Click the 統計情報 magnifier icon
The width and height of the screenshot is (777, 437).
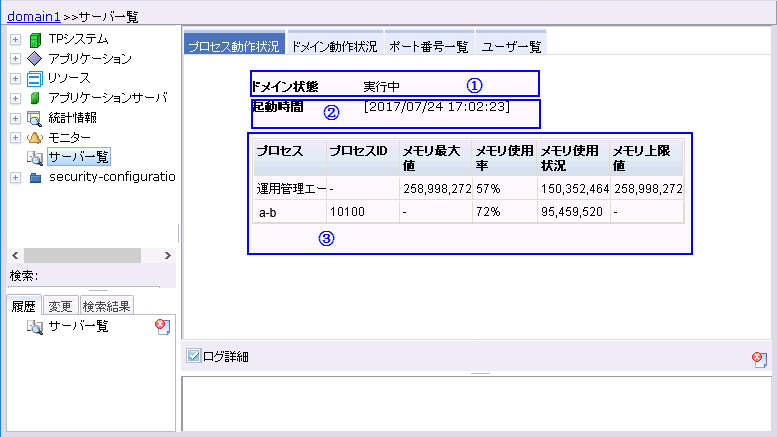[x=35, y=117]
